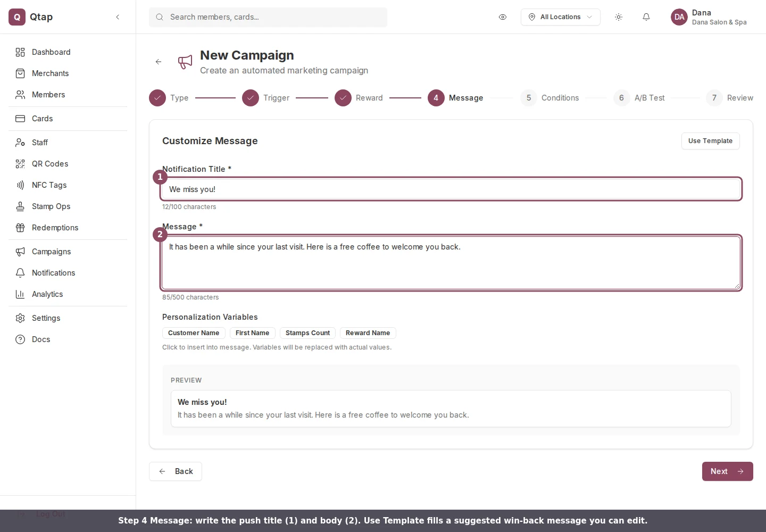
Task: Click the Use Template button
Action: tap(710, 141)
